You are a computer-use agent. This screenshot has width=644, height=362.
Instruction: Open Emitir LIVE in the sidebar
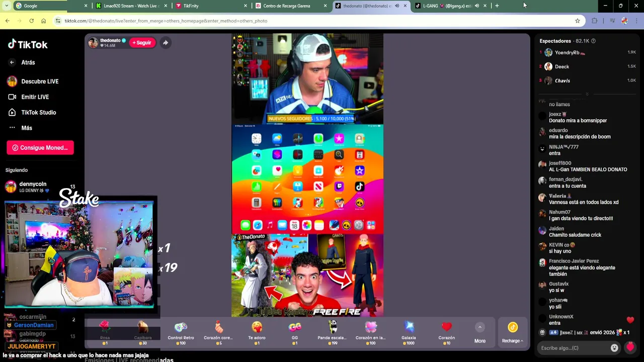point(29,97)
